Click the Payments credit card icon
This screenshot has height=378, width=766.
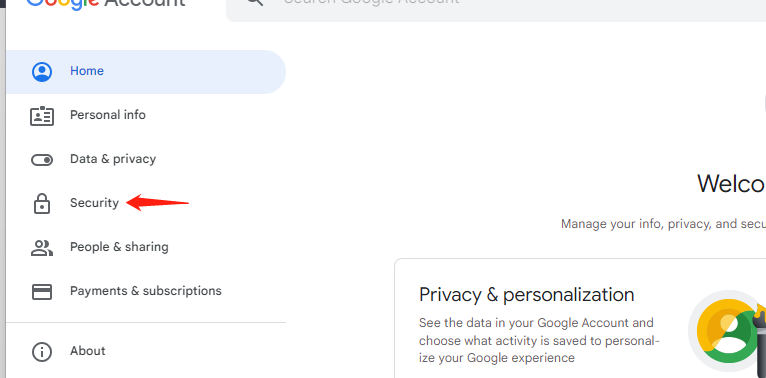42,292
